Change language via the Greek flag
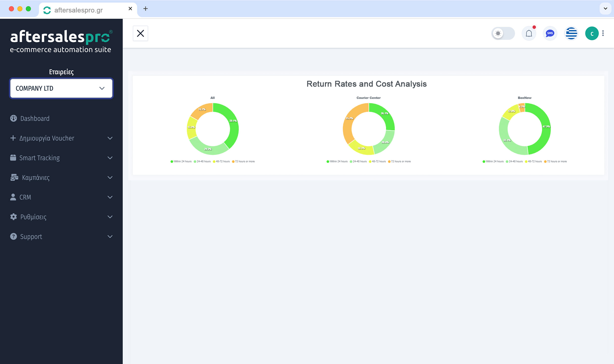The width and height of the screenshot is (614, 364). 571,33
